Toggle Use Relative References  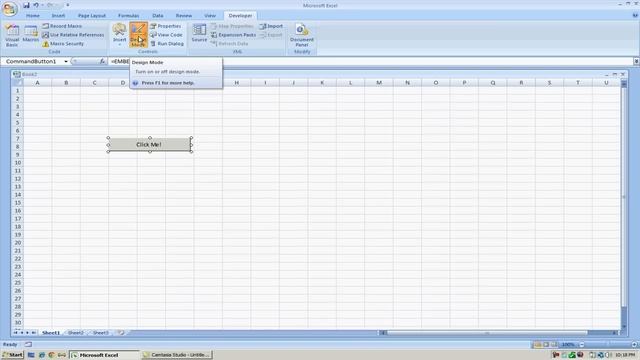[73, 35]
